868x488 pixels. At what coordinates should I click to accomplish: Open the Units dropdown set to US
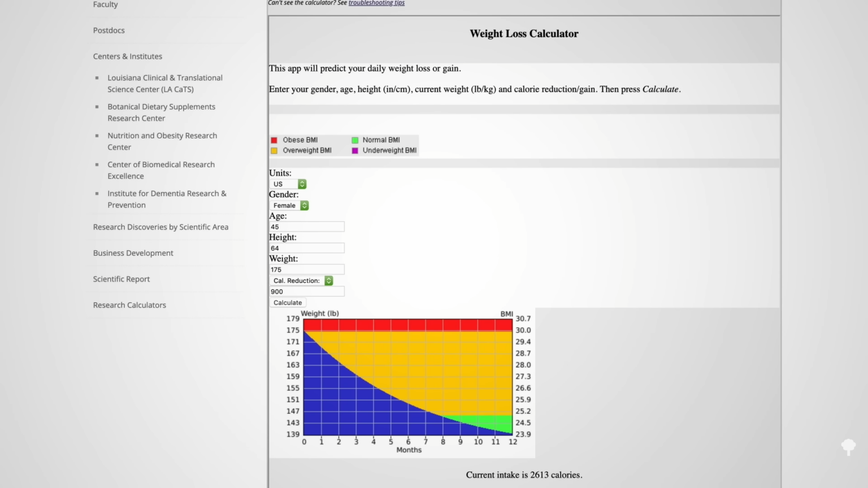[288, 184]
